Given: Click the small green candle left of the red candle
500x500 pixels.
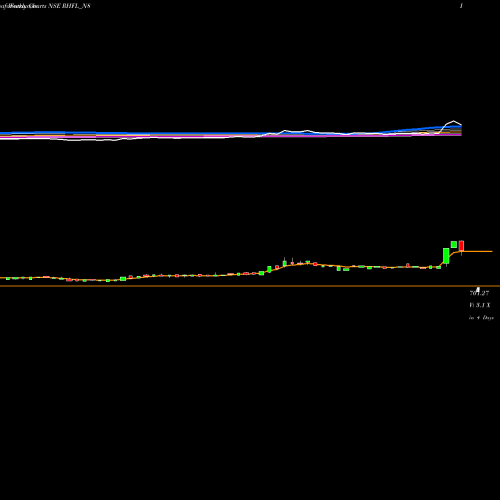Looking at the screenshot, I should (x=454, y=244).
